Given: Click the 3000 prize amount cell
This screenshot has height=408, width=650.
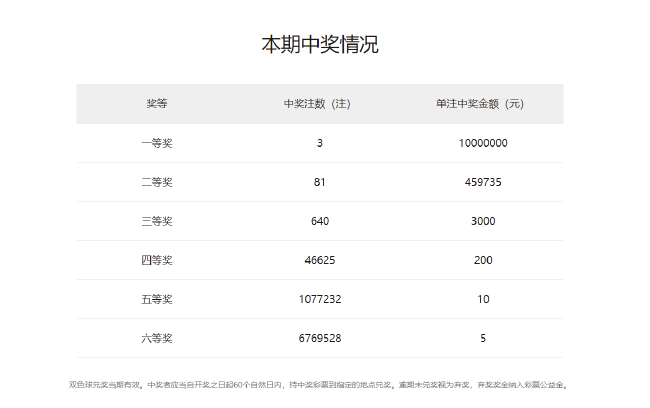Looking at the screenshot, I should click(x=482, y=221).
